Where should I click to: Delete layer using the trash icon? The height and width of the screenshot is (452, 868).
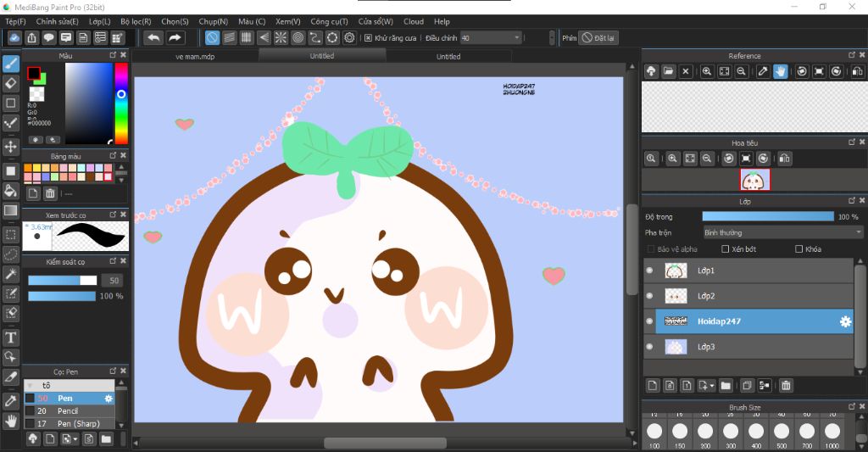(x=786, y=386)
